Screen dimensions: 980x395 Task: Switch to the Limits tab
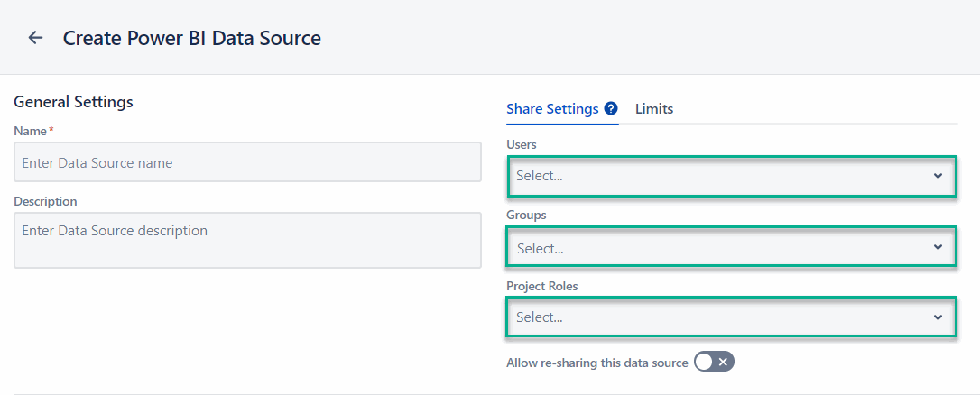(654, 108)
